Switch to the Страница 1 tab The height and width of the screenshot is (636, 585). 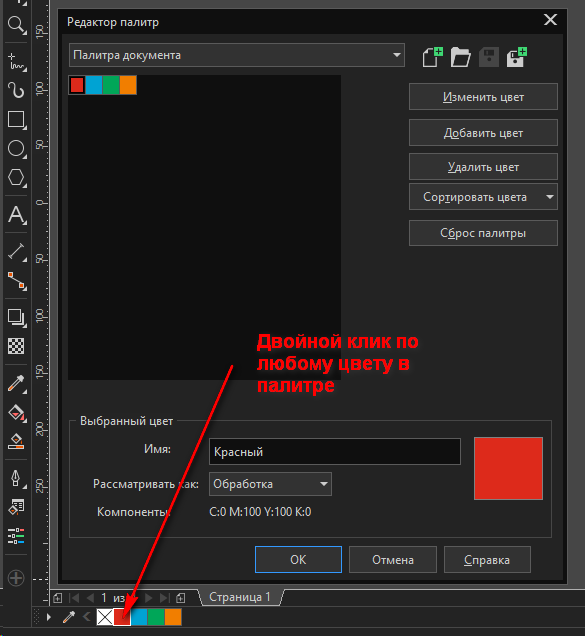point(240,597)
